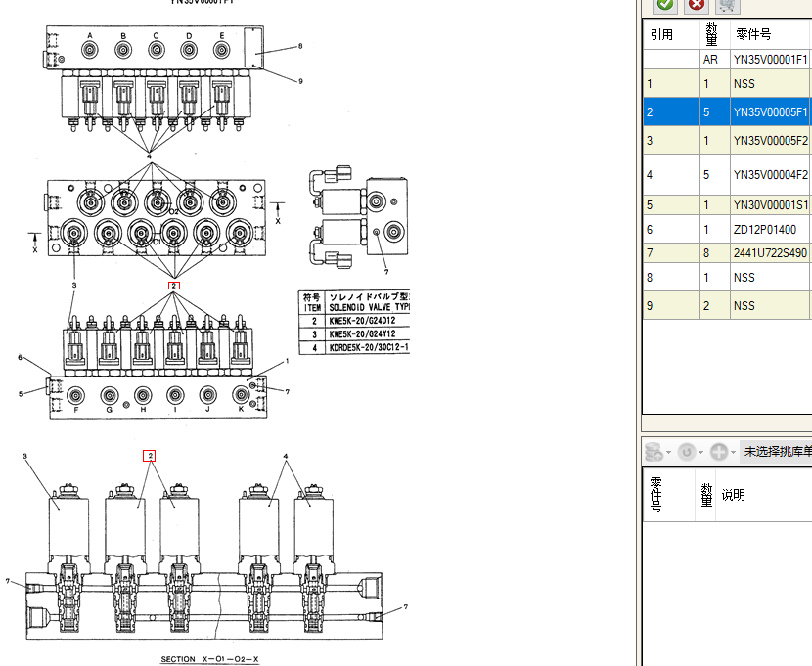The height and width of the screenshot is (666, 812).
Task: Click reference number 4 in parts table
Action: (671, 175)
